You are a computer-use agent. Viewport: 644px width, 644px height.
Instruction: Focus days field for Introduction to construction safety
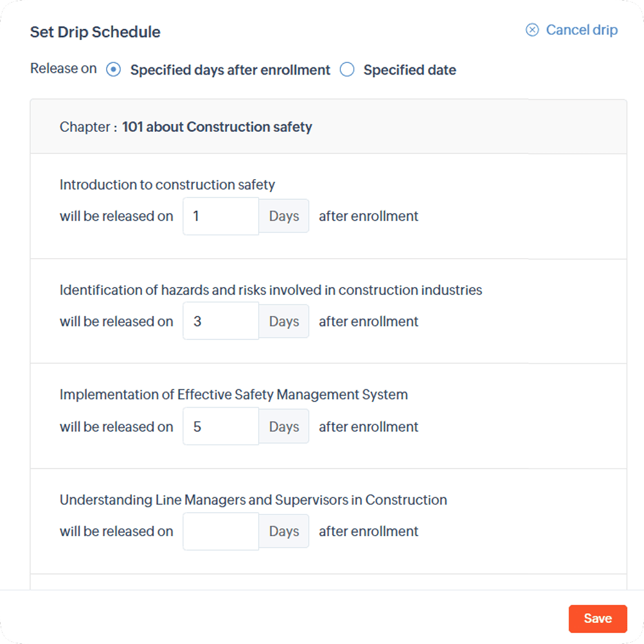click(x=221, y=216)
